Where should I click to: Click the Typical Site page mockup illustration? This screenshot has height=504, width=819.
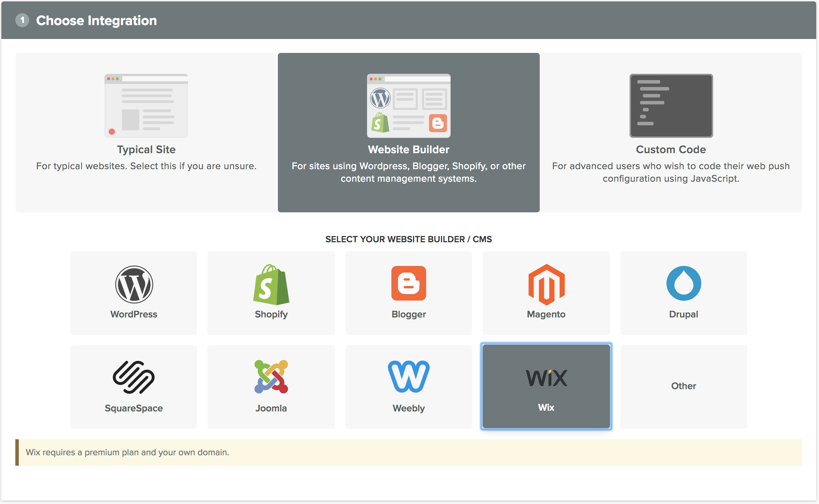[x=146, y=105]
